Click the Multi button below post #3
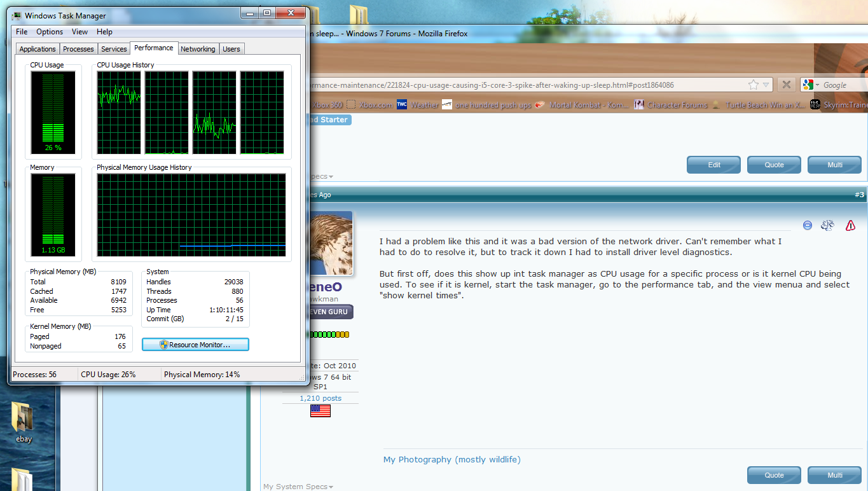 click(x=834, y=475)
